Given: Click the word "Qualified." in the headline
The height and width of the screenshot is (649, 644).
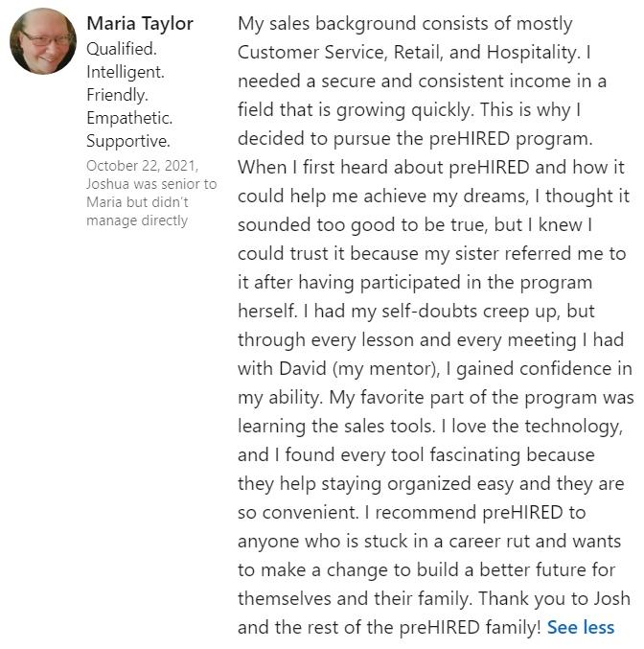Looking at the screenshot, I should [121, 47].
